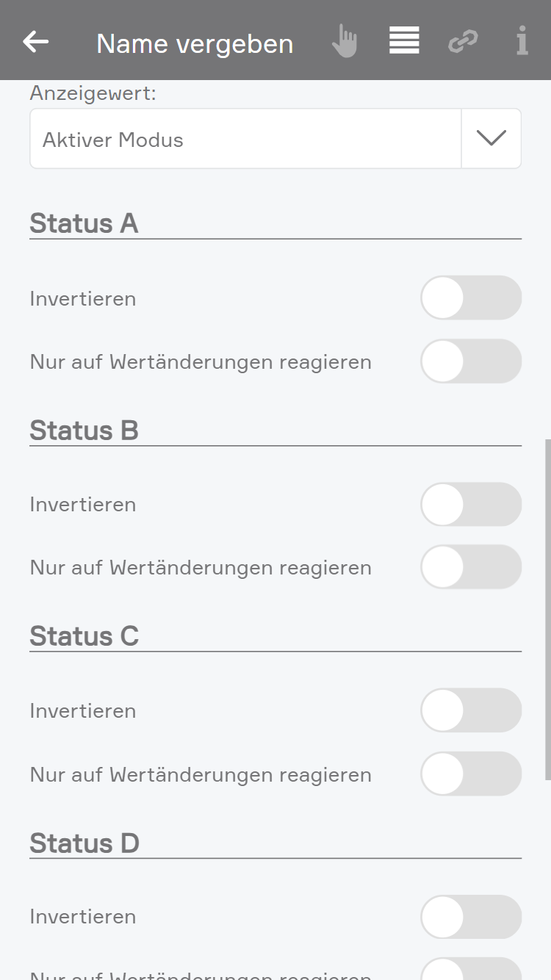Enable Nur auf Wertänderungen reagieren for Status B
Image resolution: width=551 pixels, height=980 pixels.
[x=471, y=567]
